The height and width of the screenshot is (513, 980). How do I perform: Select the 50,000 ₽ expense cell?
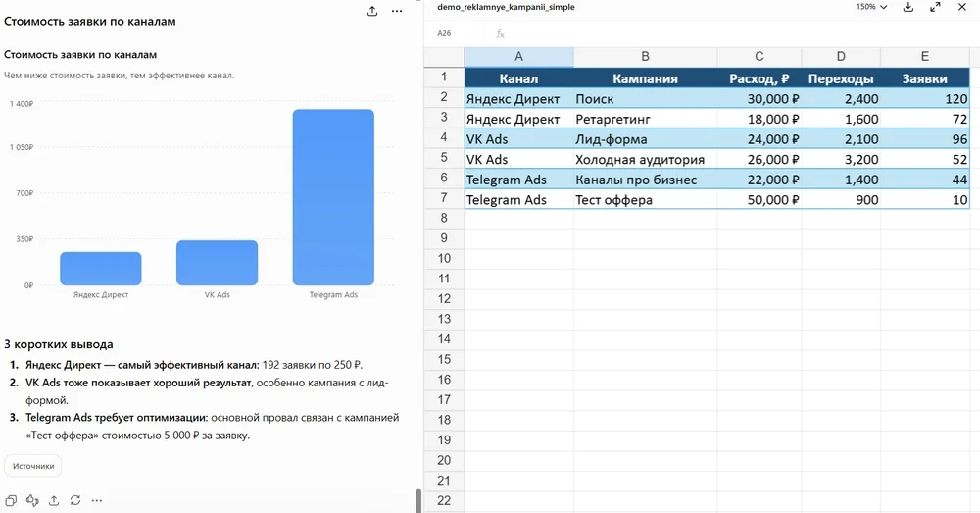[x=759, y=200]
